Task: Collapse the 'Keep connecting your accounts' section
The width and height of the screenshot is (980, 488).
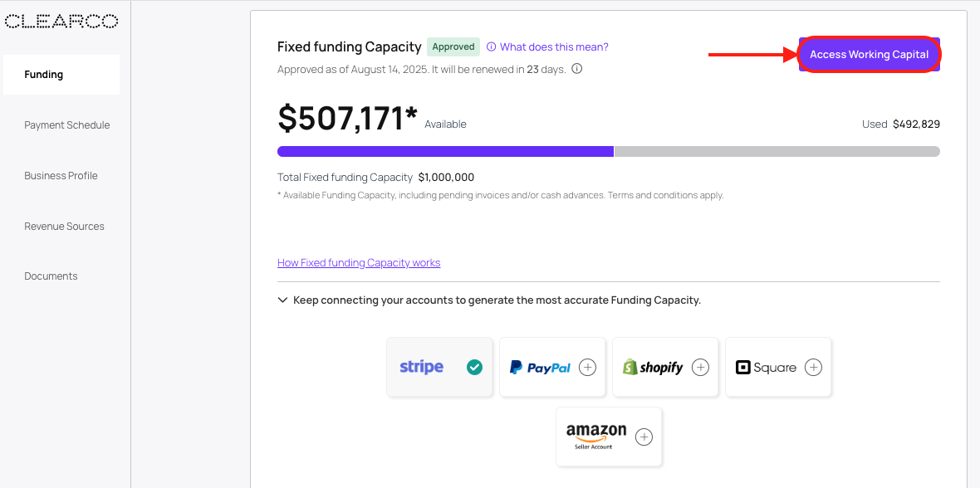Action: tap(283, 300)
